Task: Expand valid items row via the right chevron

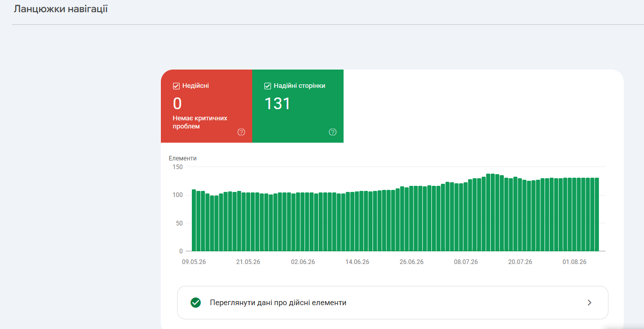Action: click(x=589, y=303)
